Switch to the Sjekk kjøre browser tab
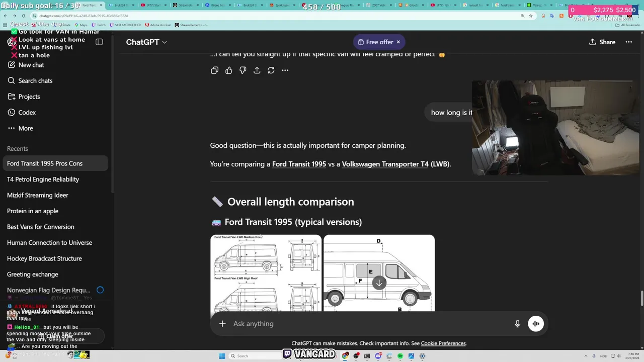Image resolution: width=644 pixels, height=362 pixels. tap(282, 5)
